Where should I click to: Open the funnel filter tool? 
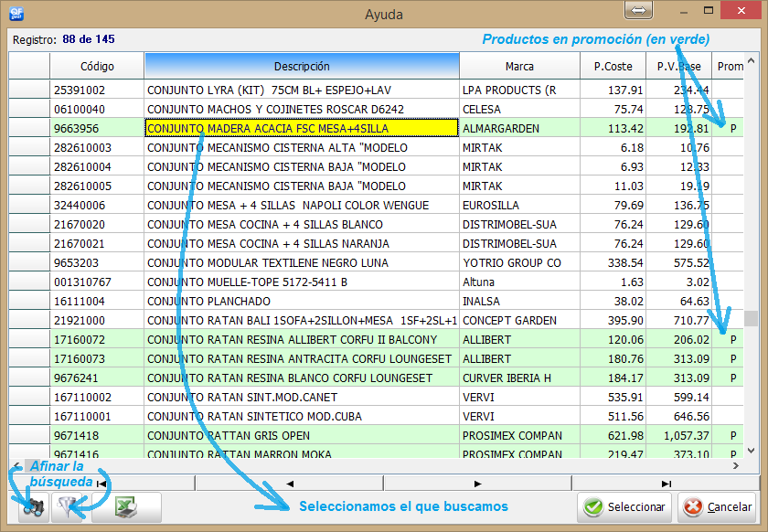[x=67, y=507]
